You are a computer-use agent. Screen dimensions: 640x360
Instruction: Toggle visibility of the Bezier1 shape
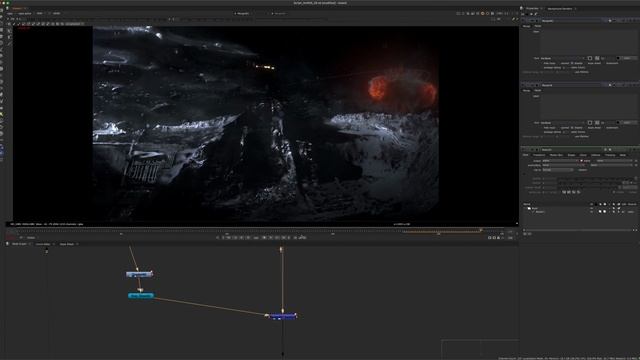[591, 212]
